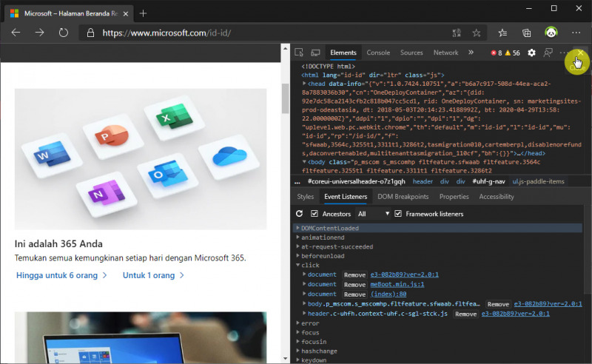Remove the meBoot.min.js document listener
This screenshot has width=592, height=364.
click(354, 285)
